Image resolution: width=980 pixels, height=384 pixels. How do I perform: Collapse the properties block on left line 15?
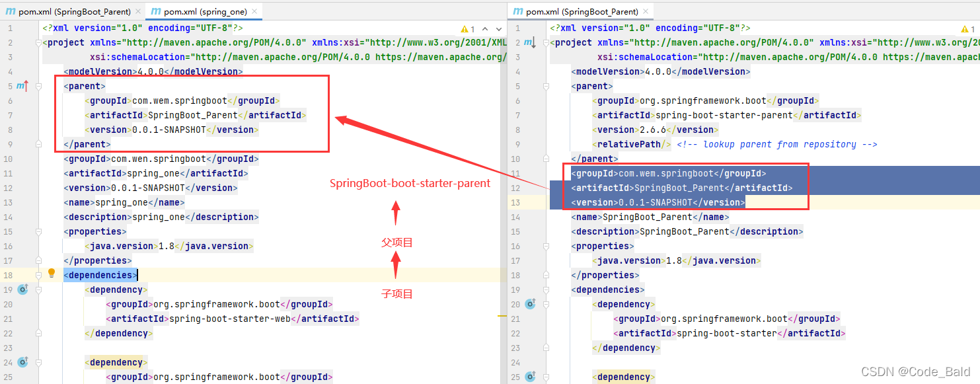38,231
